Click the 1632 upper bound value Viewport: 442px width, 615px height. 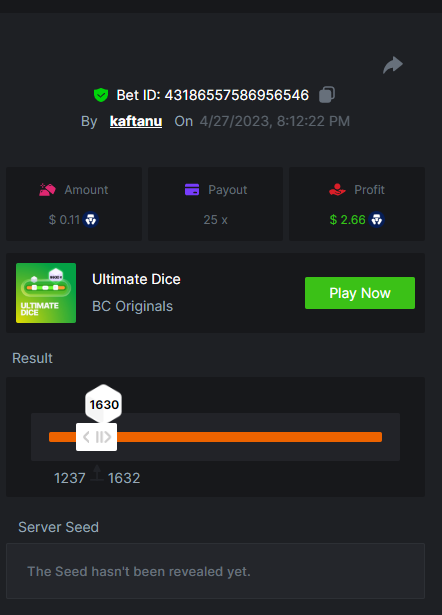[x=124, y=478]
